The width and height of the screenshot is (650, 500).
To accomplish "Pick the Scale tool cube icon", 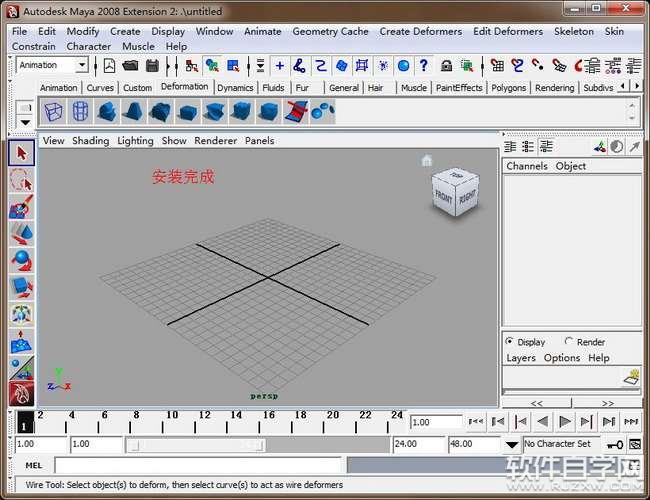I will (22, 287).
